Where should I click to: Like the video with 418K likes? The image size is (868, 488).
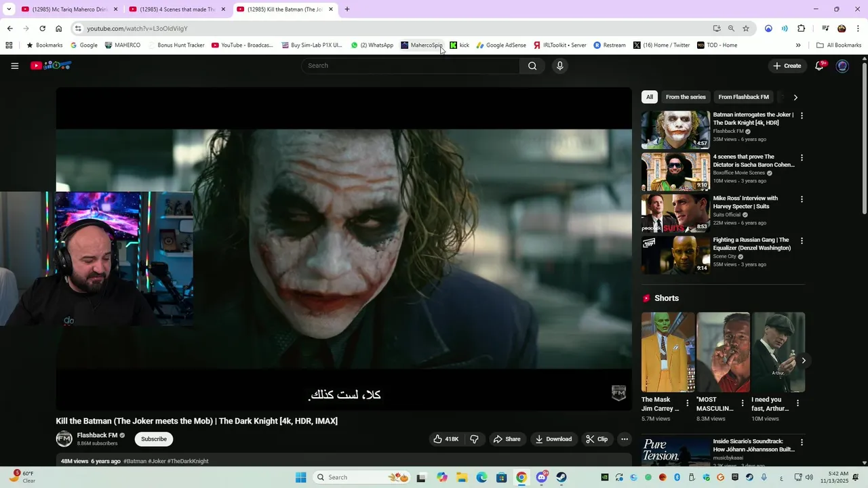[446, 439]
